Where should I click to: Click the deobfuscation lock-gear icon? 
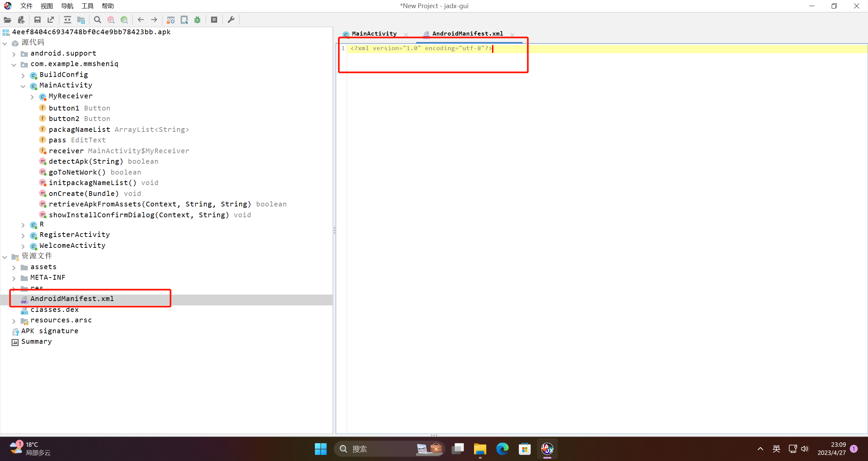click(x=171, y=20)
